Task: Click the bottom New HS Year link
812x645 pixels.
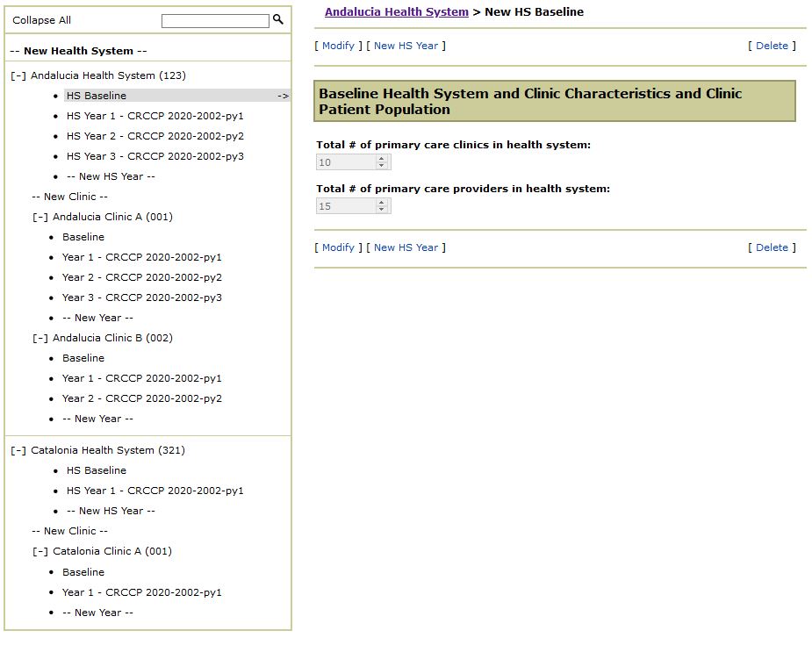Action: pos(406,247)
